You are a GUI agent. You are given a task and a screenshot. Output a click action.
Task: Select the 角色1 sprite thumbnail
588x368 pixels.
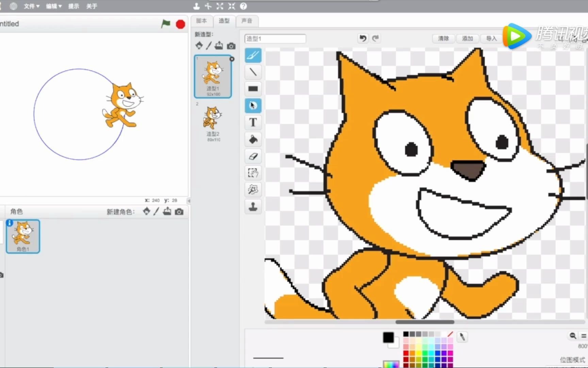tap(23, 236)
